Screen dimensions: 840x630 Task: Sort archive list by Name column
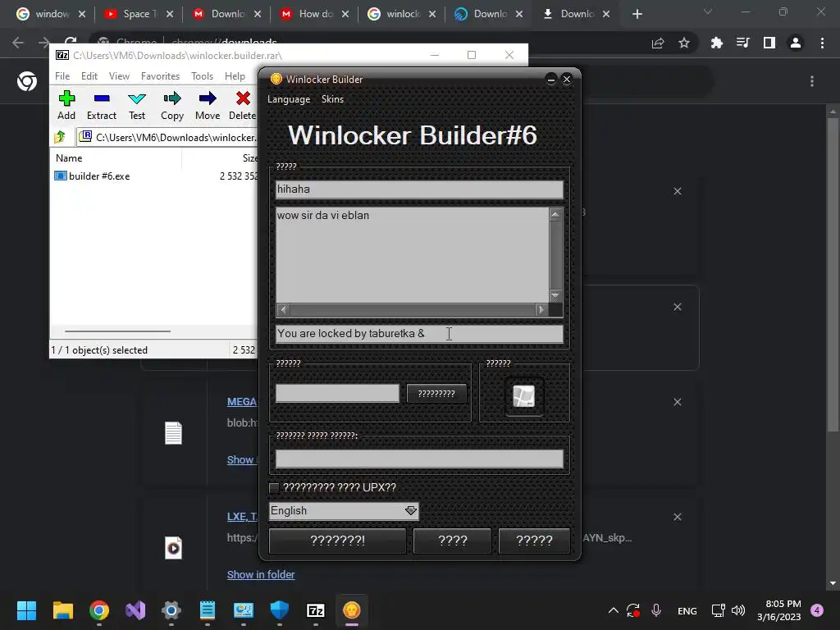click(x=69, y=158)
